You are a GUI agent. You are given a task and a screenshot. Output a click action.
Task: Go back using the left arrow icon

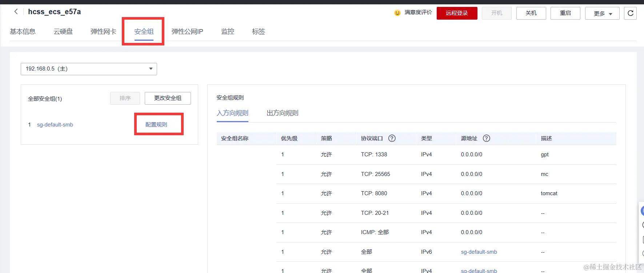click(x=16, y=12)
